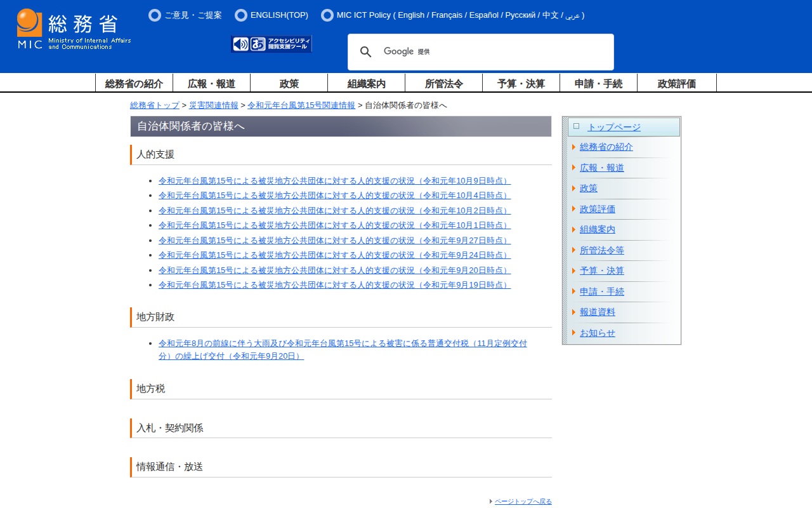The image size is (812, 508).
Task: Click the circle icon beside MIC ICT Policy
Action: click(x=327, y=15)
